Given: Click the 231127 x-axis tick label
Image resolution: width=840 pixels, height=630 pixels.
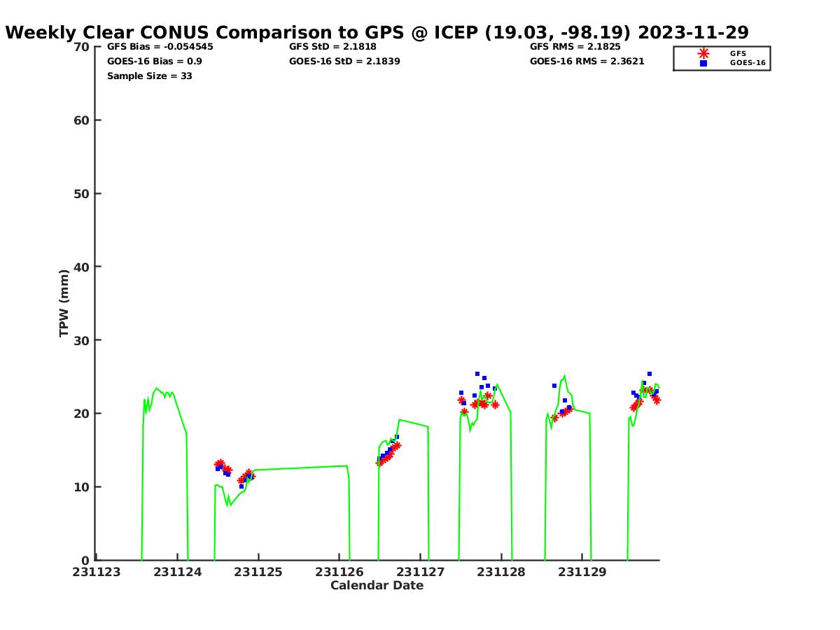Looking at the screenshot, I should [x=421, y=572].
